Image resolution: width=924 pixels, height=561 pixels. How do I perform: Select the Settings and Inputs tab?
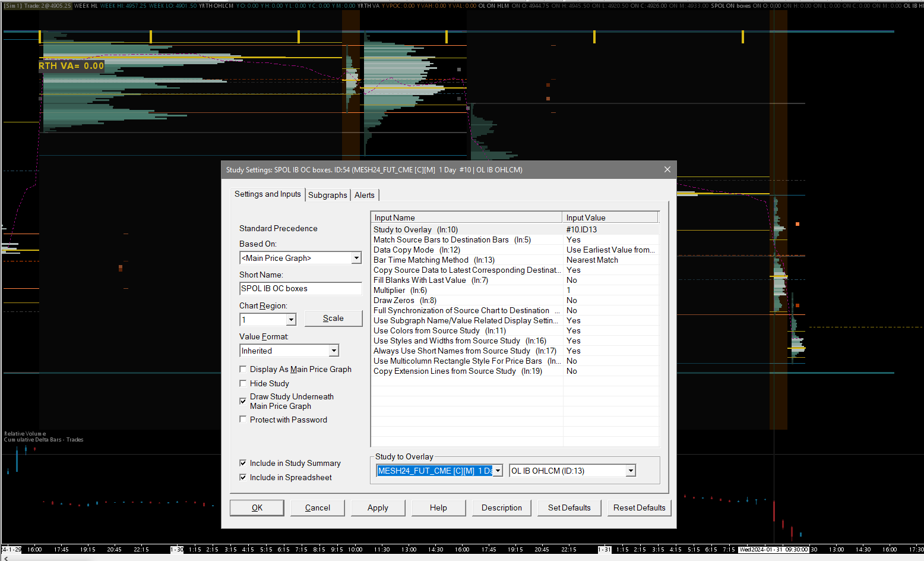268,194
